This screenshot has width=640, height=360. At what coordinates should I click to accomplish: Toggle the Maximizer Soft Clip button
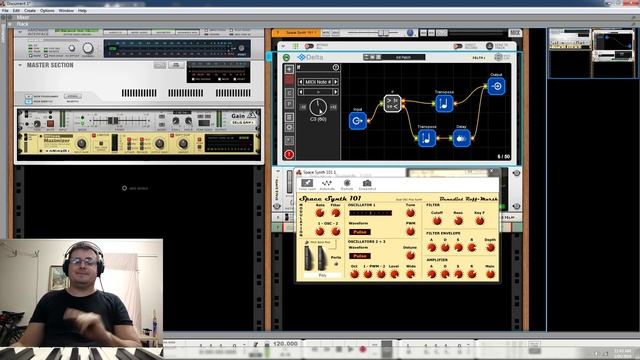[x=172, y=136]
